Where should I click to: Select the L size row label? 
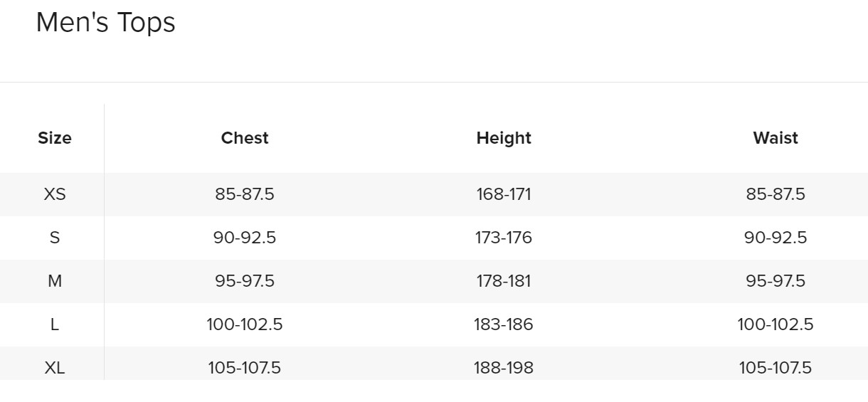[55, 324]
